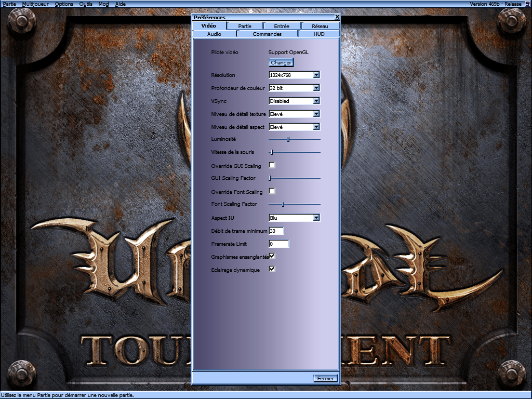Enable Override Font Scaling
The width and height of the screenshot is (532, 399).
pos(272,191)
